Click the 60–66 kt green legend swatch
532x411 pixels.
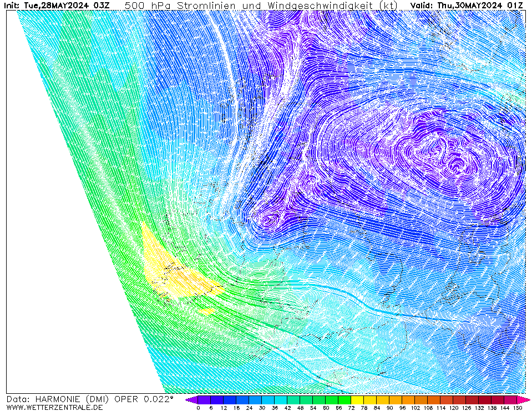coord(332,400)
